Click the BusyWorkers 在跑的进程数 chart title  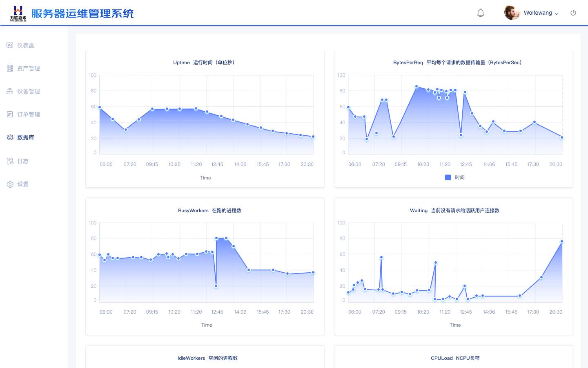click(x=209, y=211)
